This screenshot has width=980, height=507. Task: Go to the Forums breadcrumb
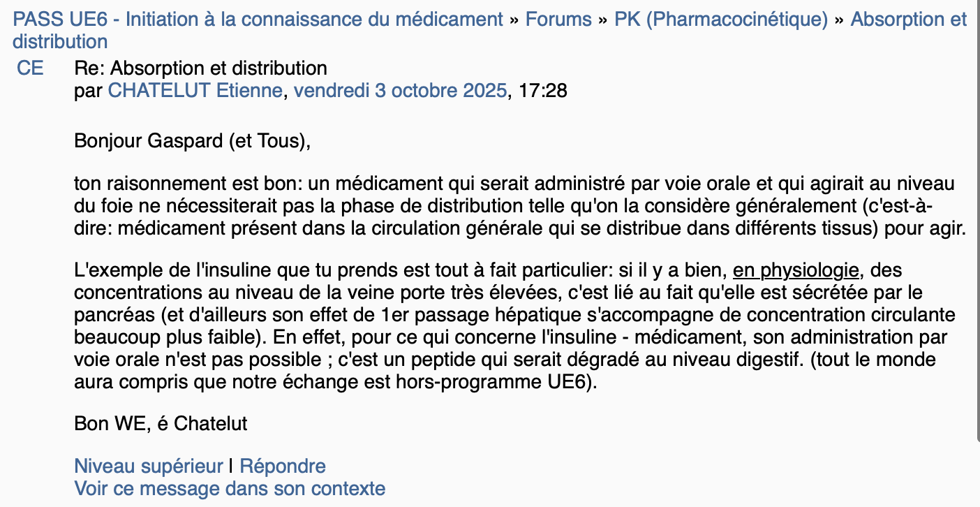point(558,19)
